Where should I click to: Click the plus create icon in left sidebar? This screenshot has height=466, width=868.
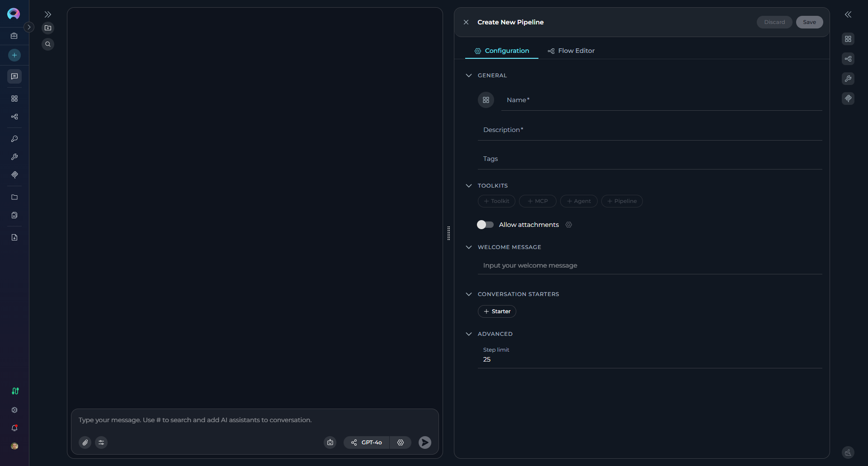pos(14,55)
